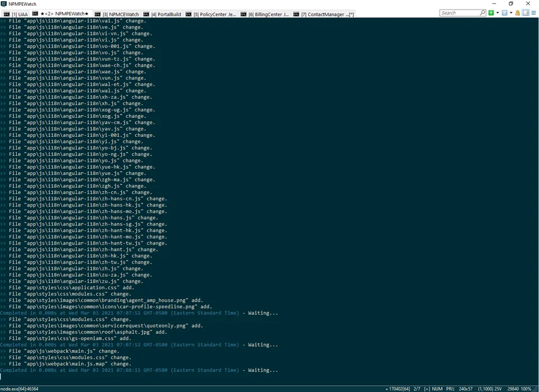This screenshot has height=392, width=539.
Task: Click the 'Completed' line timestamped 07:07:51
Action: (x=139, y=313)
